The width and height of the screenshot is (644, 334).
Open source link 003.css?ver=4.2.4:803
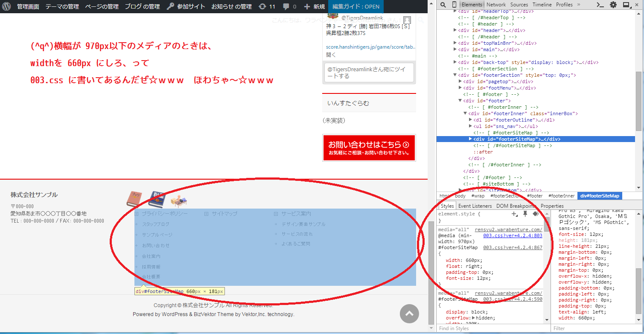pos(513,235)
